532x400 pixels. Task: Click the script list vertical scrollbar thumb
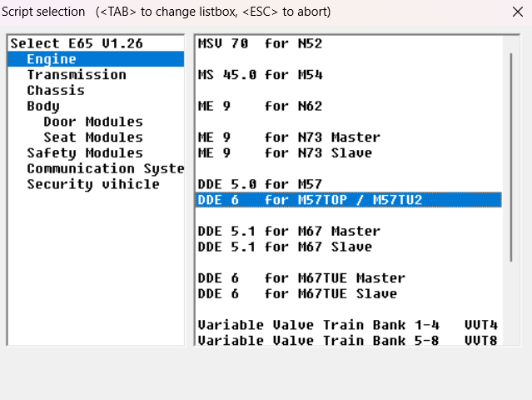[x=511, y=157]
